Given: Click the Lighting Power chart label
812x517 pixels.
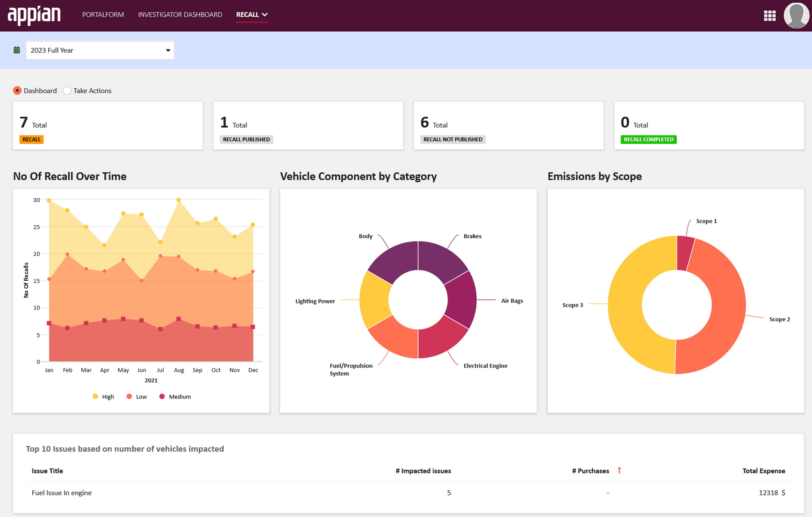Looking at the screenshot, I should pos(315,301).
